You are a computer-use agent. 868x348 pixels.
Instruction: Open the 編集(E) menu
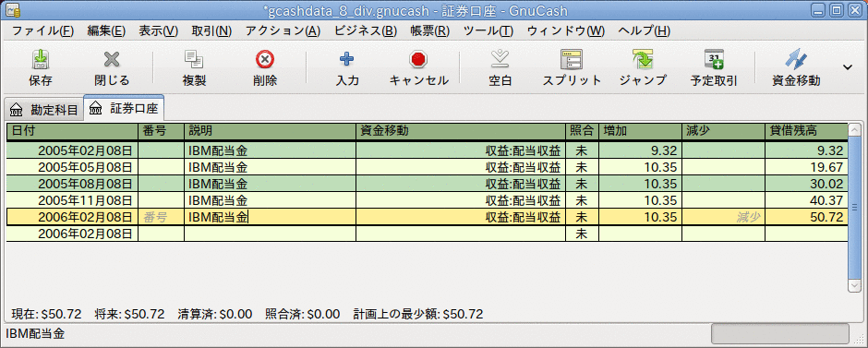point(106,31)
